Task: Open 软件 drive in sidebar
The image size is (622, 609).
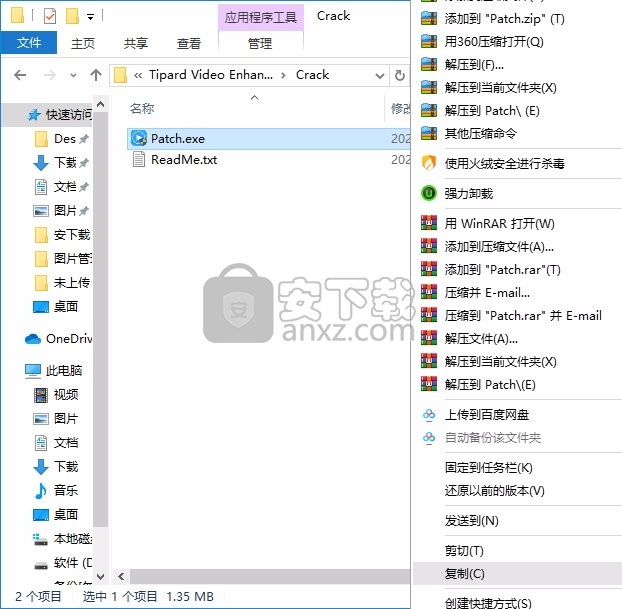Action: pos(62,563)
